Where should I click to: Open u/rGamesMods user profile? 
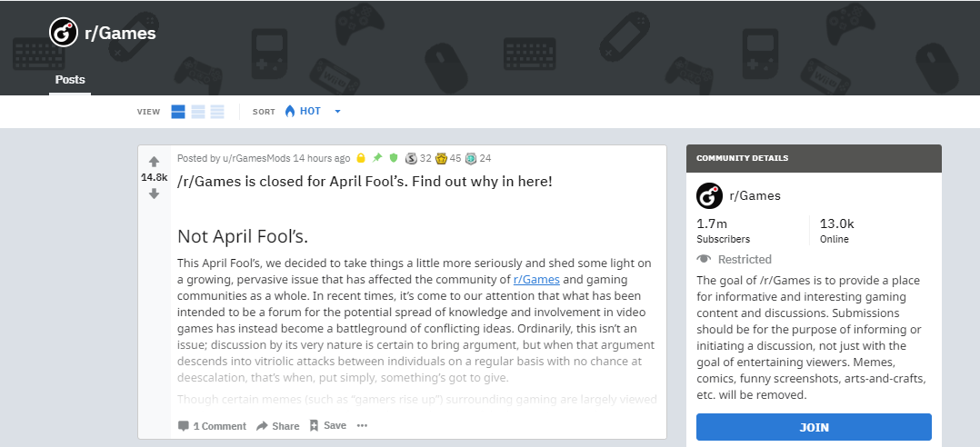[x=256, y=159]
